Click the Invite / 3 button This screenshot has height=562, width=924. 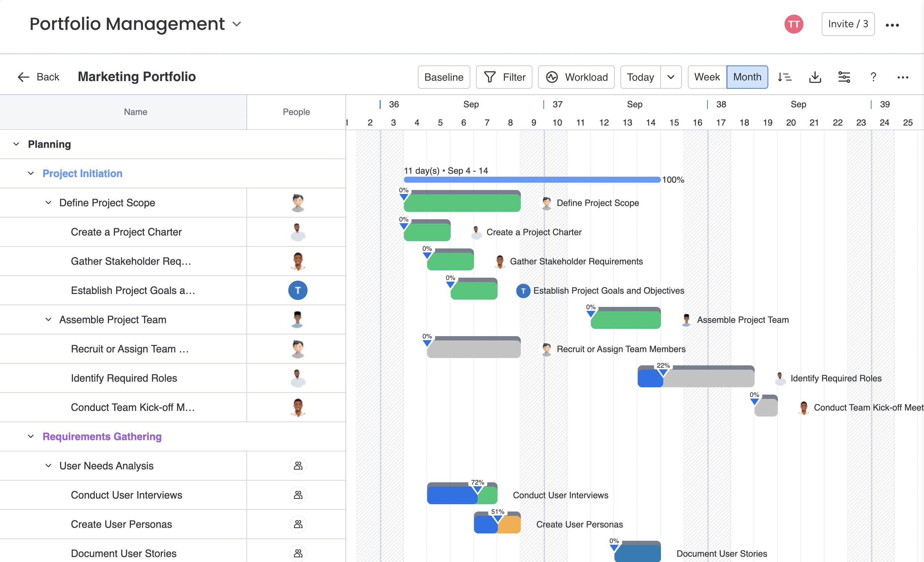point(848,24)
